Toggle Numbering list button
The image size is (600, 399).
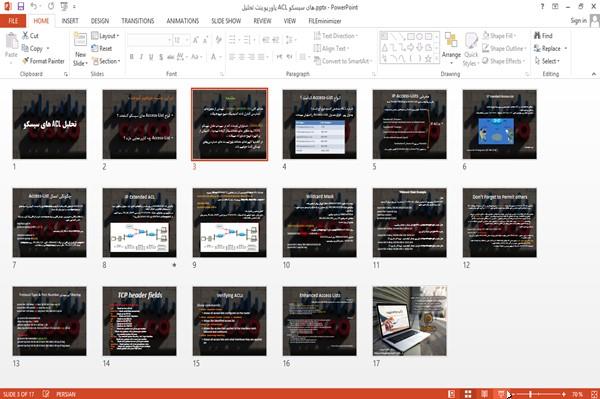pyautogui.click(x=248, y=40)
